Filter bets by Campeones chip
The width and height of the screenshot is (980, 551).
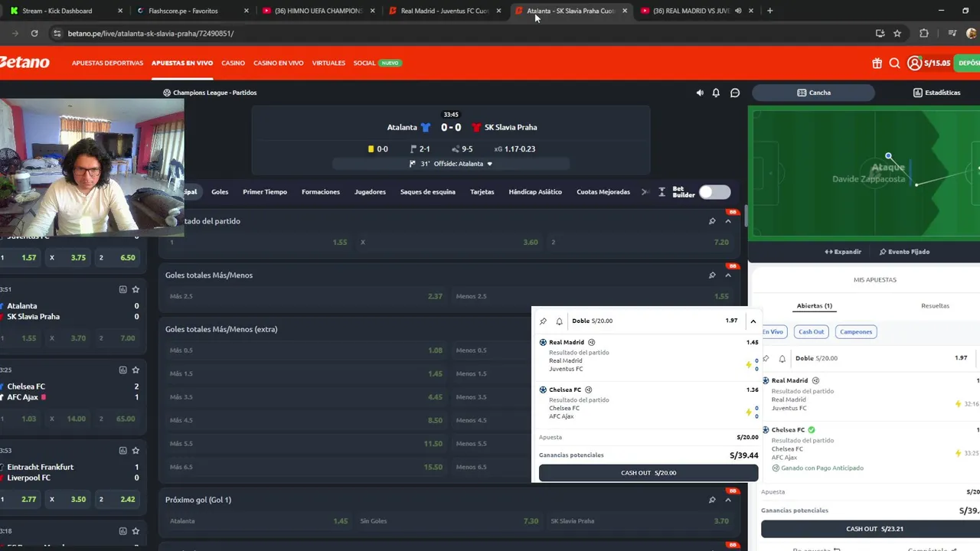[x=855, y=332]
